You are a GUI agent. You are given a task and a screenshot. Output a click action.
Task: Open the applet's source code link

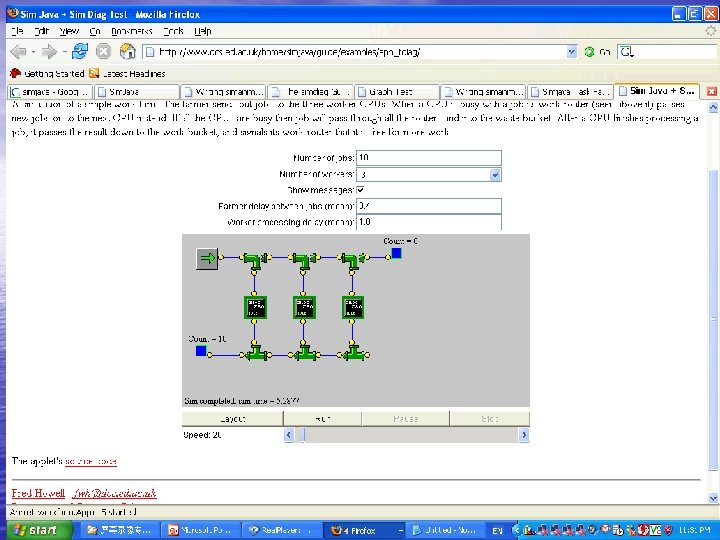[92, 461]
